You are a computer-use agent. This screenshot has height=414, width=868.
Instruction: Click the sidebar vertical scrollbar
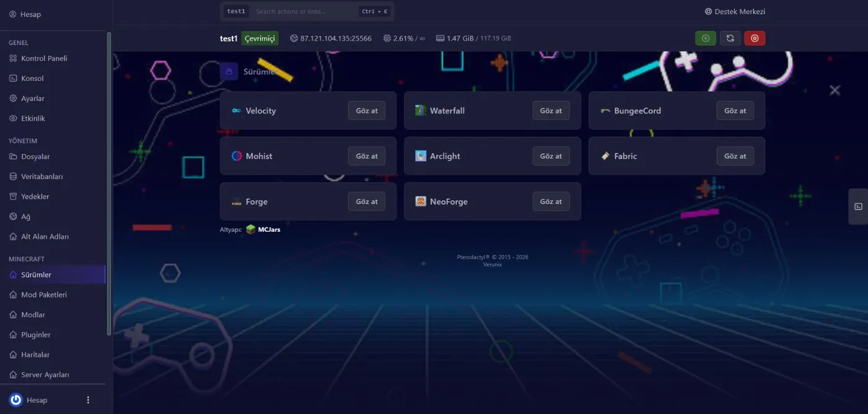coord(109,183)
